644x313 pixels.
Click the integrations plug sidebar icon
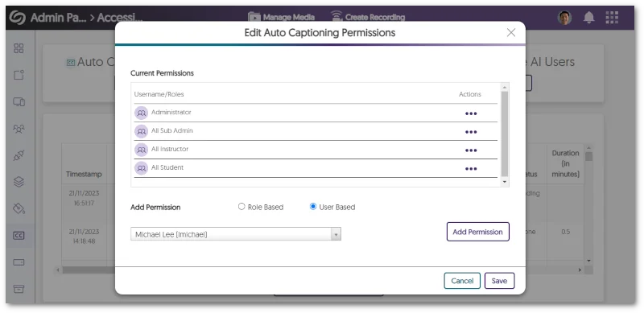coord(19,155)
